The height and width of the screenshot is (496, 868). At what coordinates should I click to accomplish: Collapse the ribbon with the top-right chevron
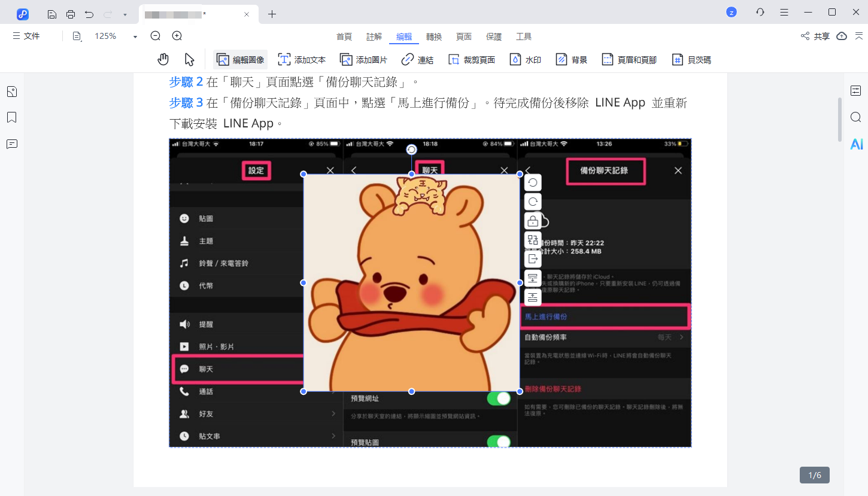[858, 36]
